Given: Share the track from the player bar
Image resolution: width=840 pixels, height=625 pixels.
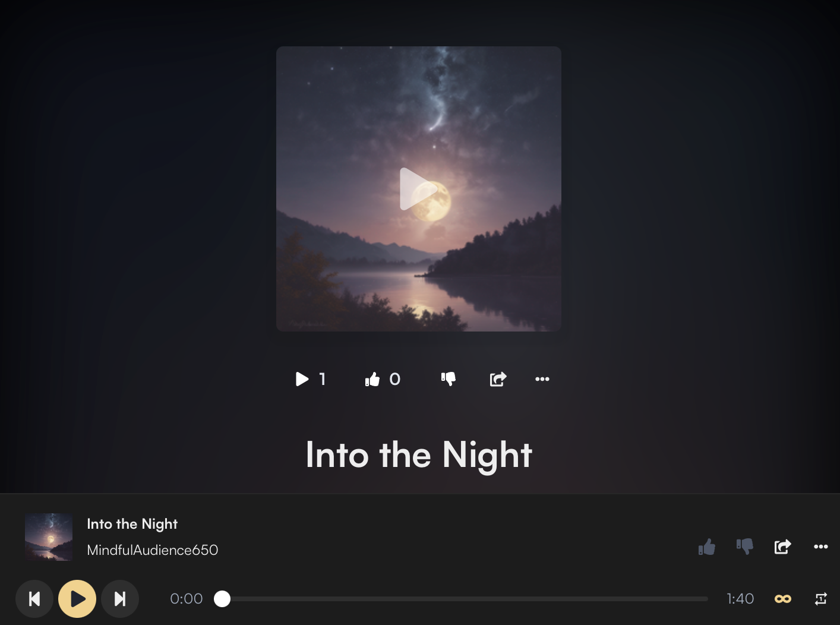Looking at the screenshot, I should (783, 547).
